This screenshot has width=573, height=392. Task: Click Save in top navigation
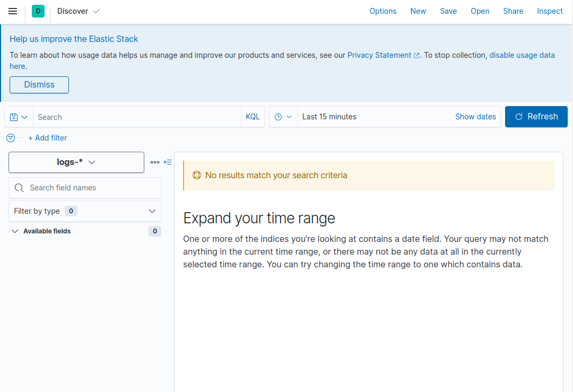(x=448, y=11)
